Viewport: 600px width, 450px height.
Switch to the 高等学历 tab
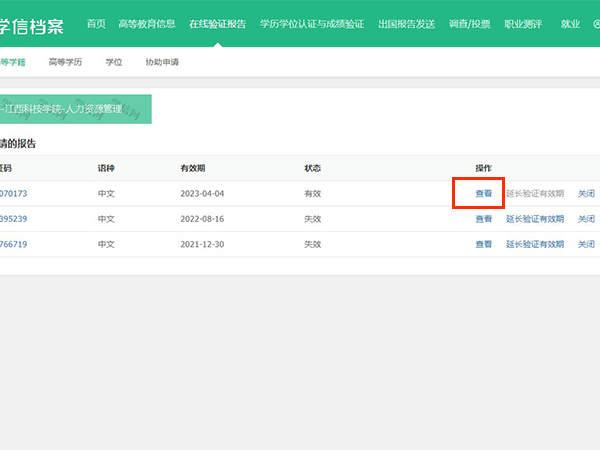click(65, 62)
